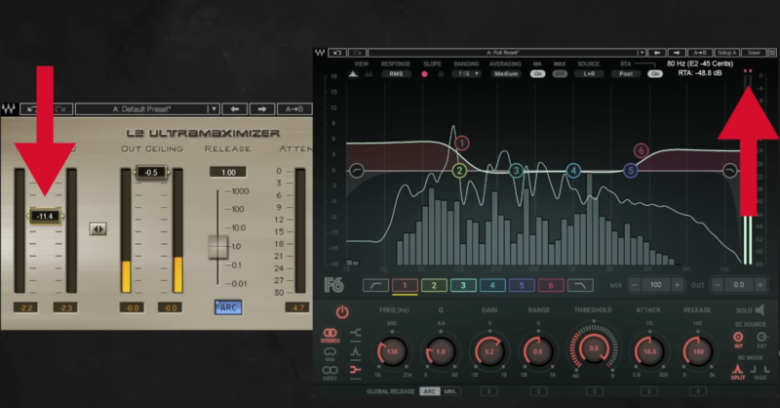The image size is (780, 408).
Task: Toggle the blue ARC button in L2
Action: click(x=228, y=307)
